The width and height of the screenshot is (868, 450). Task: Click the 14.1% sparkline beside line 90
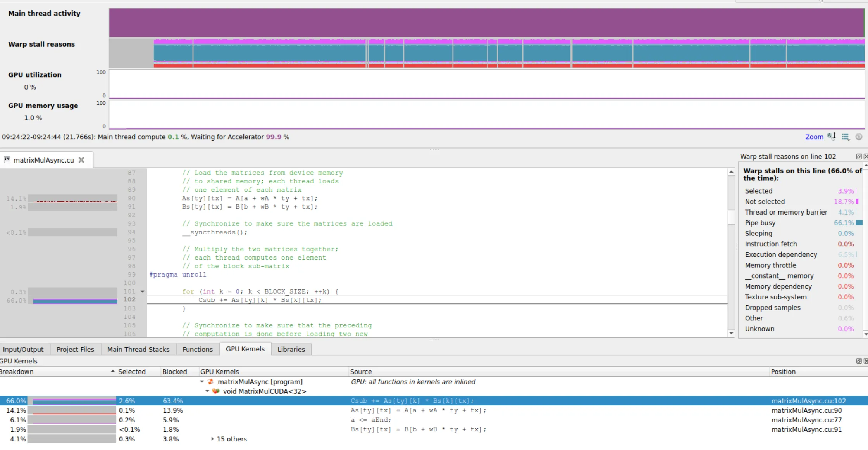[x=72, y=199]
